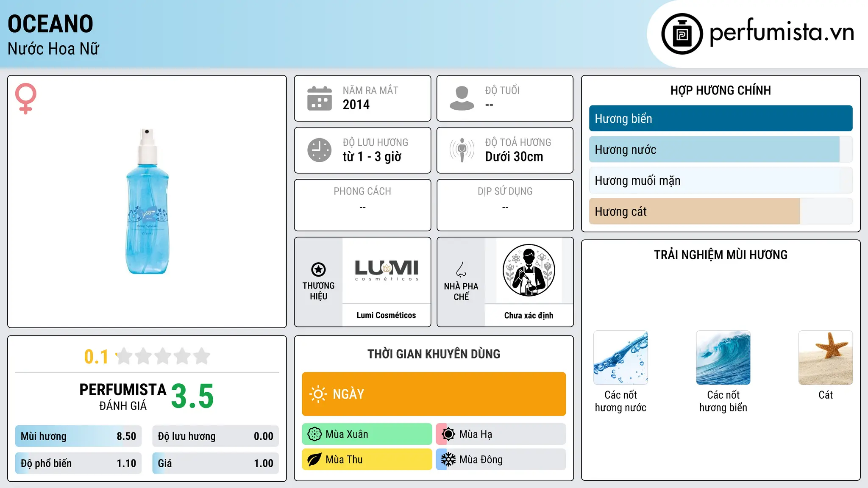
Task: Click the Nước Hoa Nữ subtitle
Action: click(53, 49)
